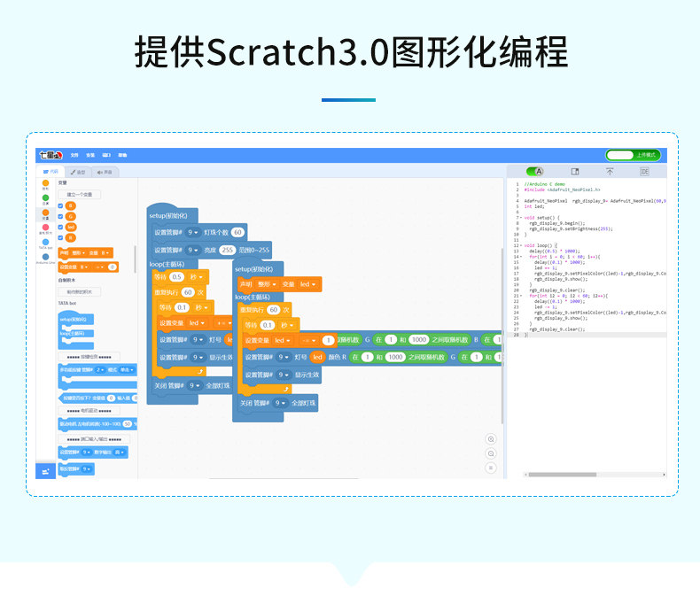Click the 50 value in palette motor block
This screenshot has height=611, width=700.
point(128,423)
